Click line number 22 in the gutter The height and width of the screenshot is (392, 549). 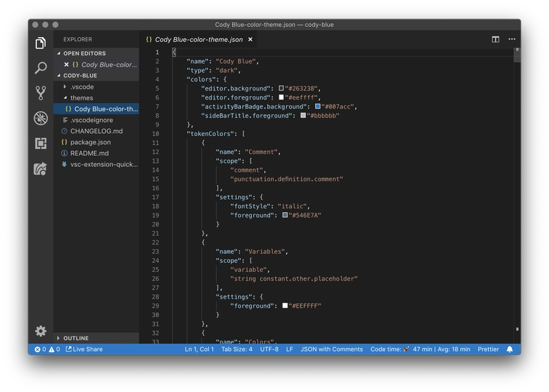pyautogui.click(x=156, y=242)
